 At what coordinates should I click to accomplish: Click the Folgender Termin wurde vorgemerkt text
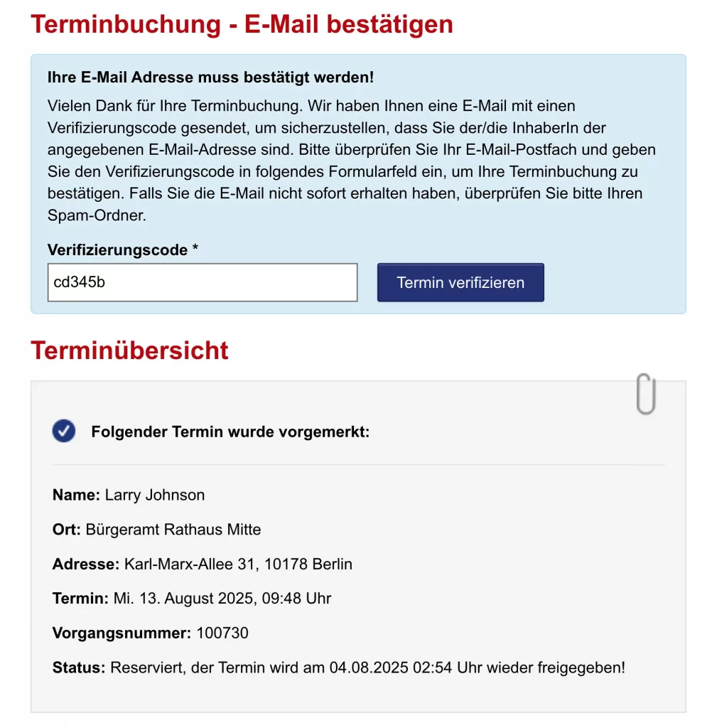coord(230,432)
